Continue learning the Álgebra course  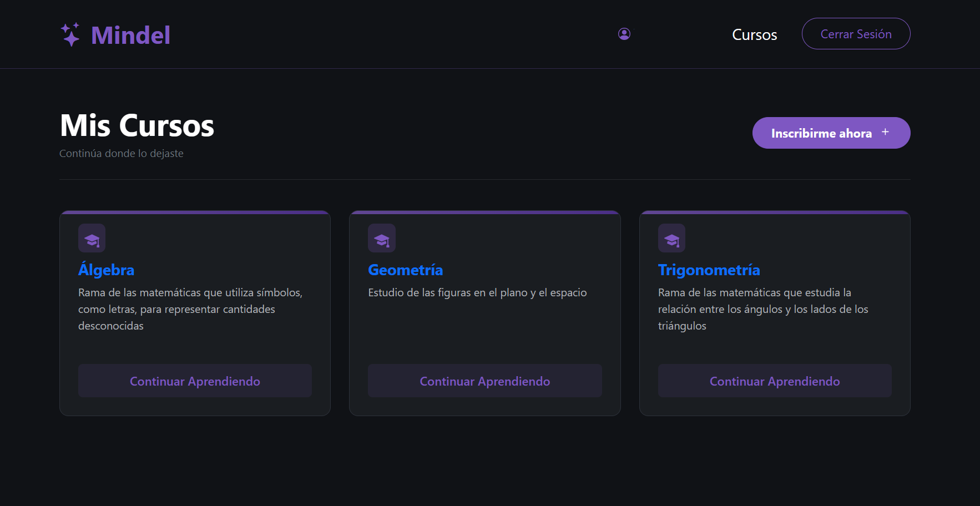click(x=195, y=381)
